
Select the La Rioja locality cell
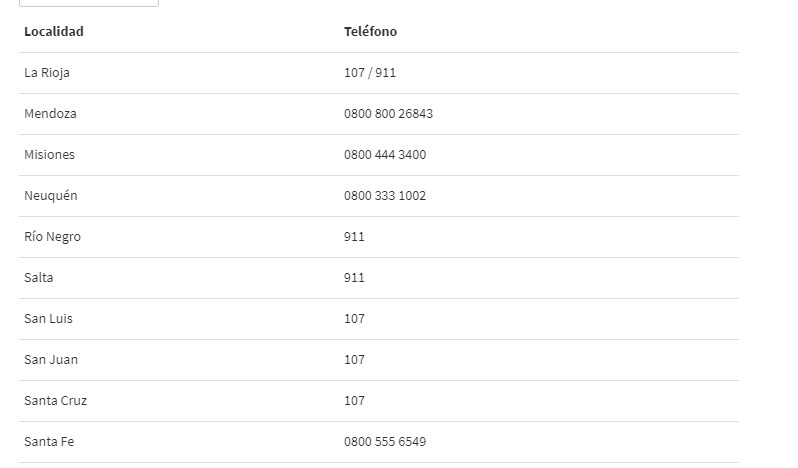pos(47,73)
